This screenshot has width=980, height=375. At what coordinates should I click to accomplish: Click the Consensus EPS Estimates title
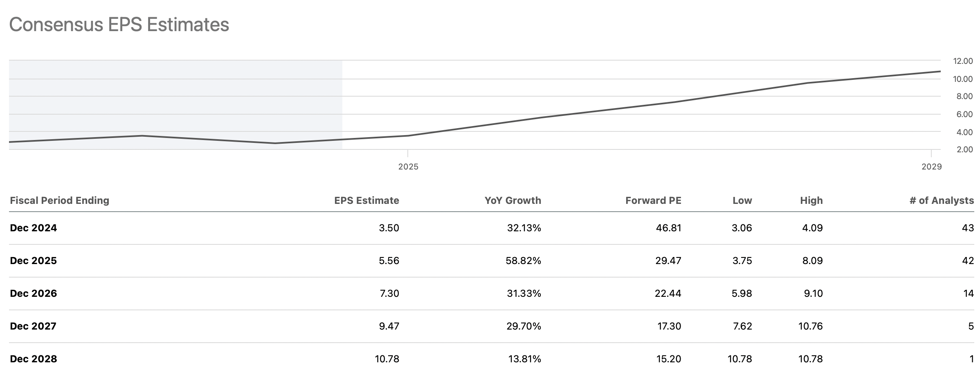coord(119,25)
